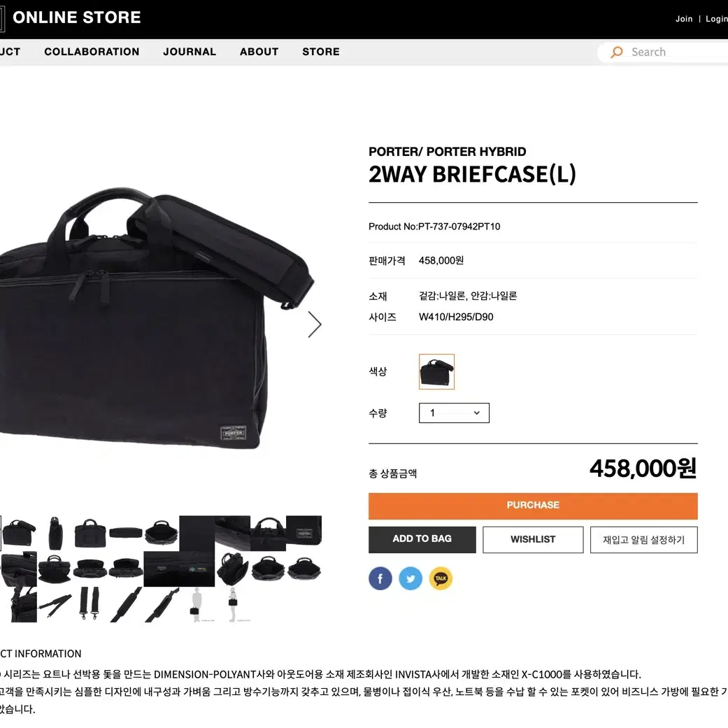Show next product image arrow
The width and height of the screenshot is (728, 728).
pyautogui.click(x=315, y=324)
